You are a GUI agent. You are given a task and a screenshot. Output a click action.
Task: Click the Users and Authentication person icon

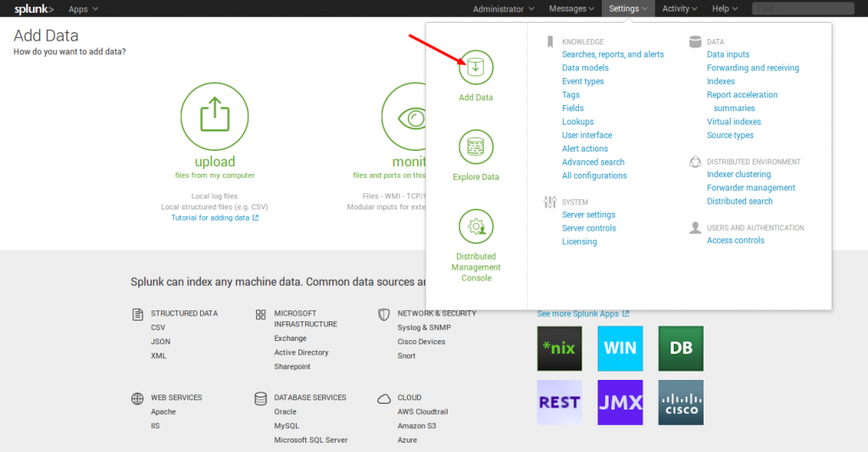[x=695, y=227]
